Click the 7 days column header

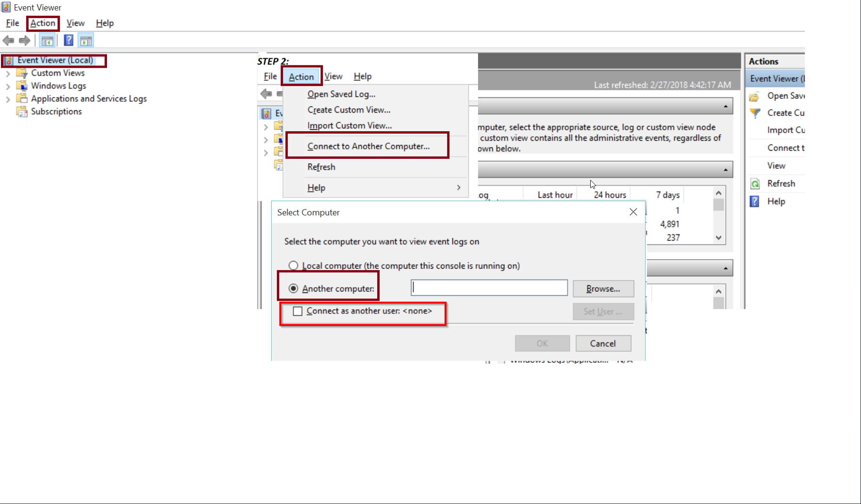click(x=668, y=195)
